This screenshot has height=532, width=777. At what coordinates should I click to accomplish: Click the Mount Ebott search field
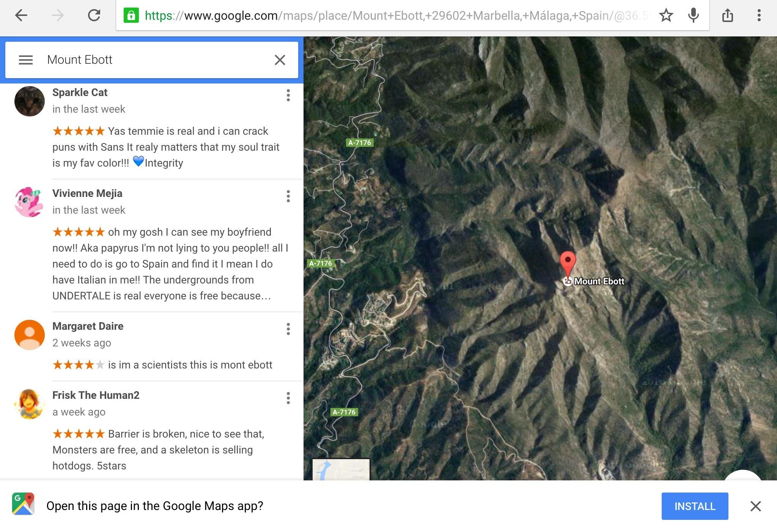(x=152, y=60)
